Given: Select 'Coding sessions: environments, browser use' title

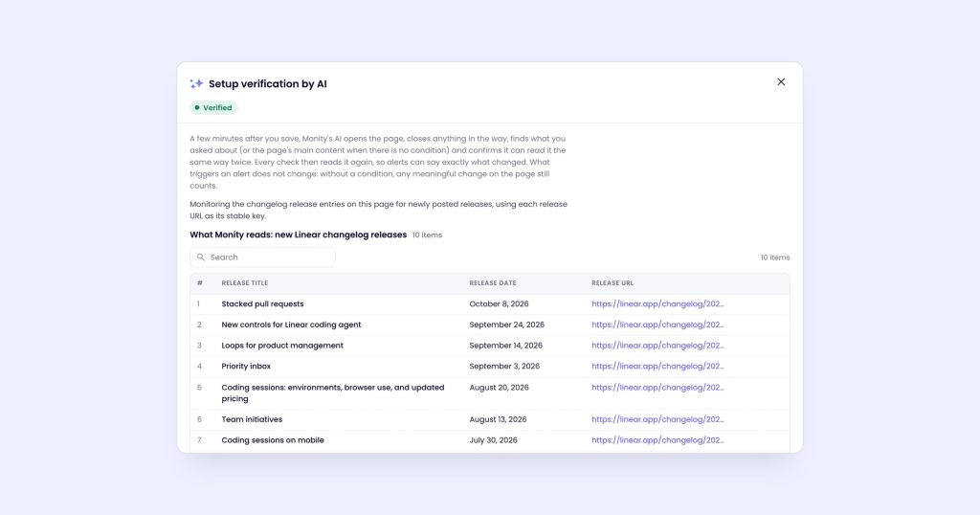Looking at the screenshot, I should [332, 392].
